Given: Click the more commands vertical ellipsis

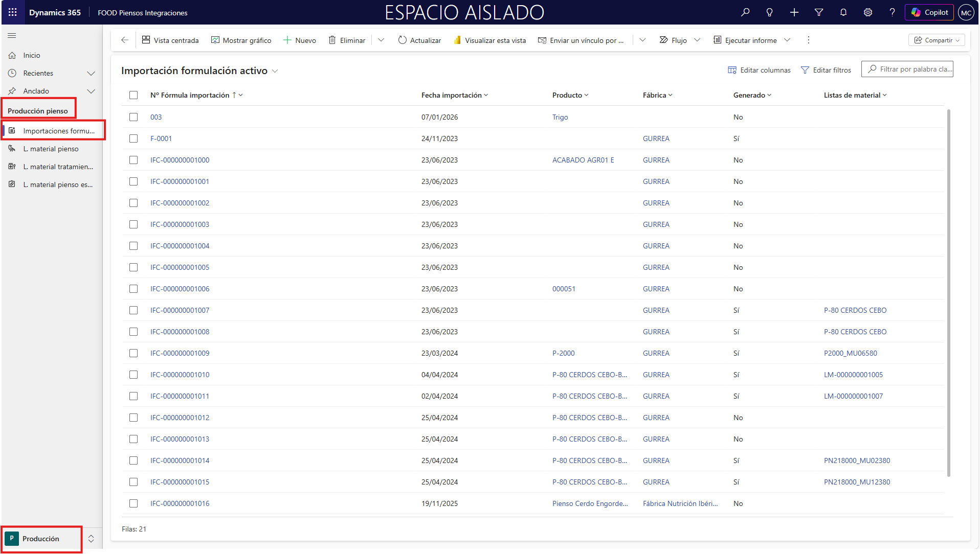Looking at the screenshot, I should (x=808, y=40).
